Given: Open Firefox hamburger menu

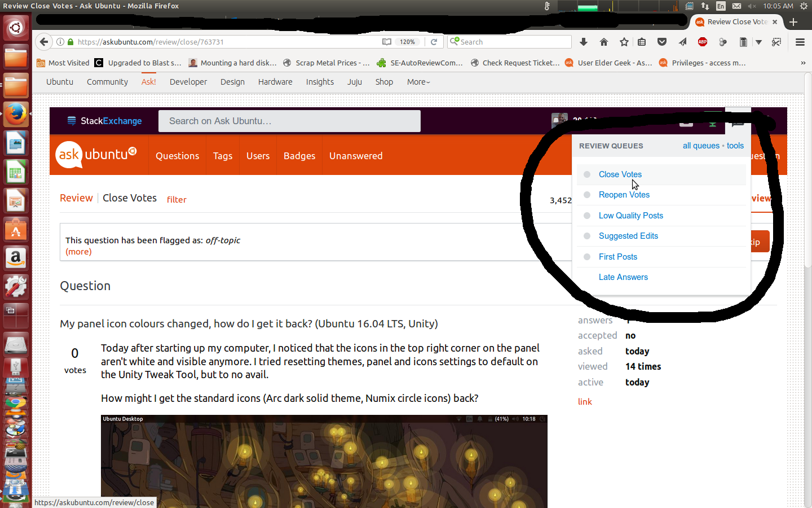Looking at the screenshot, I should tap(800, 42).
